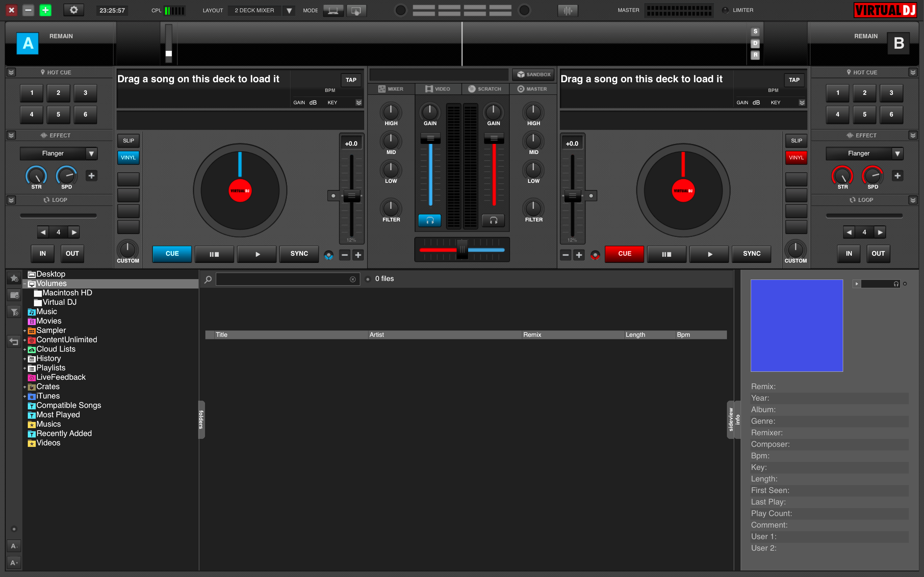The width and height of the screenshot is (924, 577).
Task: Click the TAP BPM button on deck A
Action: coord(350,80)
